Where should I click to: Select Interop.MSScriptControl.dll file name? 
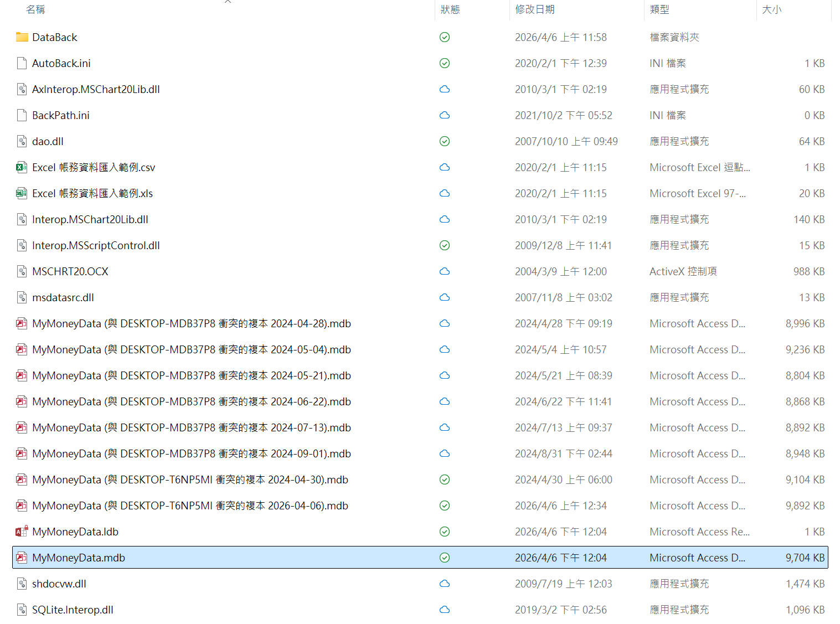pyautogui.click(x=96, y=245)
